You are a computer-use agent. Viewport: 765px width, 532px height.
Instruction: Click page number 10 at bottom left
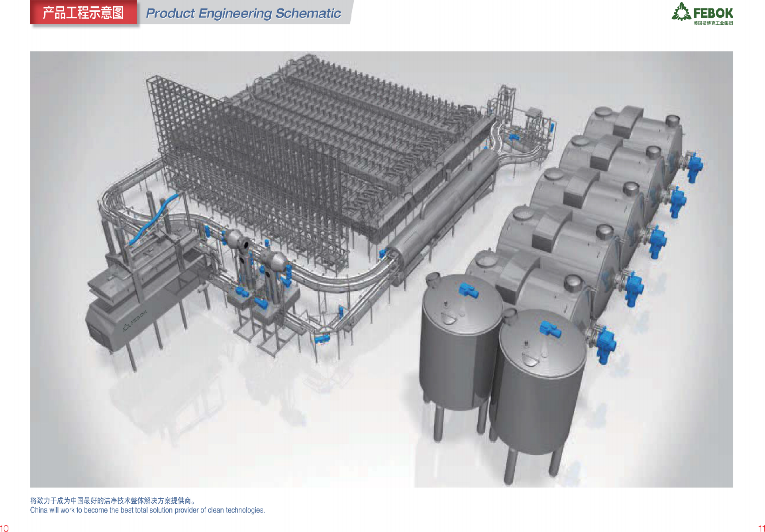[x=4, y=528]
